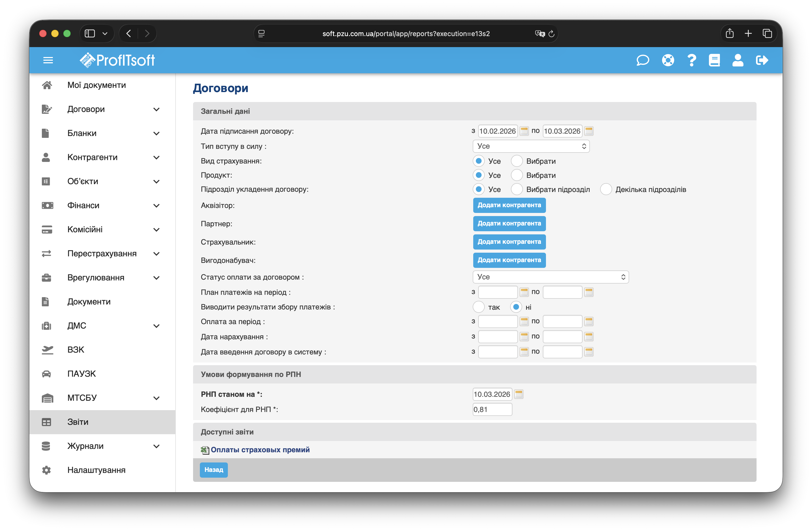Select Вибрати for Вид страхування
812x531 pixels.
point(517,161)
